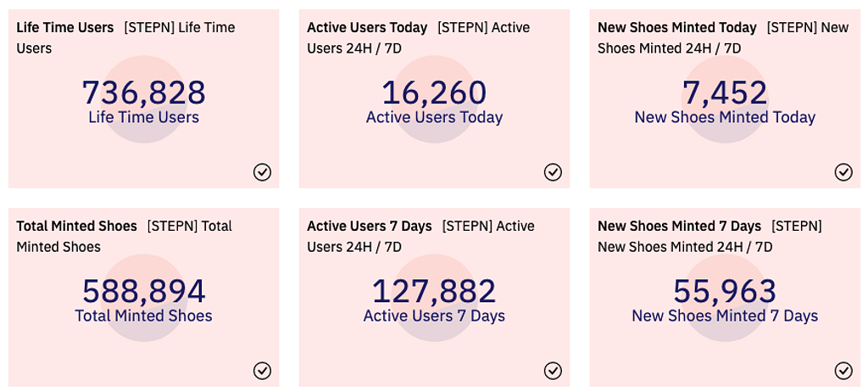Select the 588,894 counter value
868x392 pixels.
(143, 291)
